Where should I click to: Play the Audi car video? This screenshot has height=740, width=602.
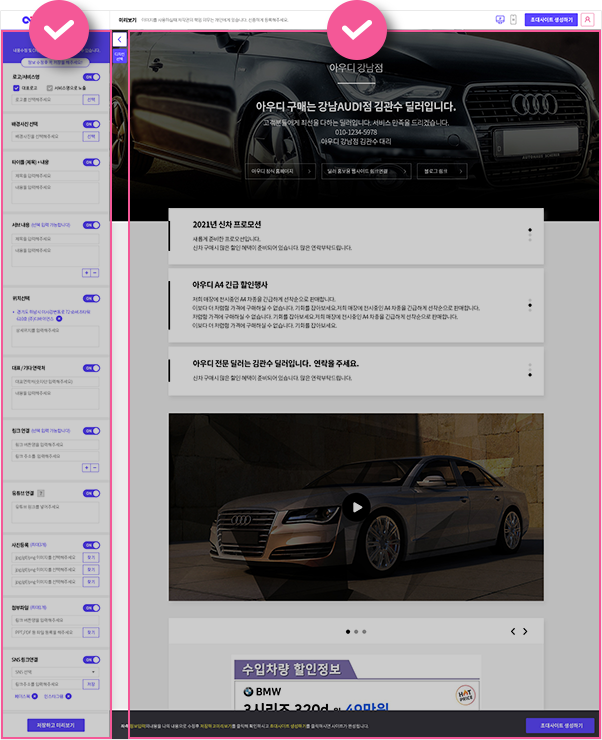(356, 507)
